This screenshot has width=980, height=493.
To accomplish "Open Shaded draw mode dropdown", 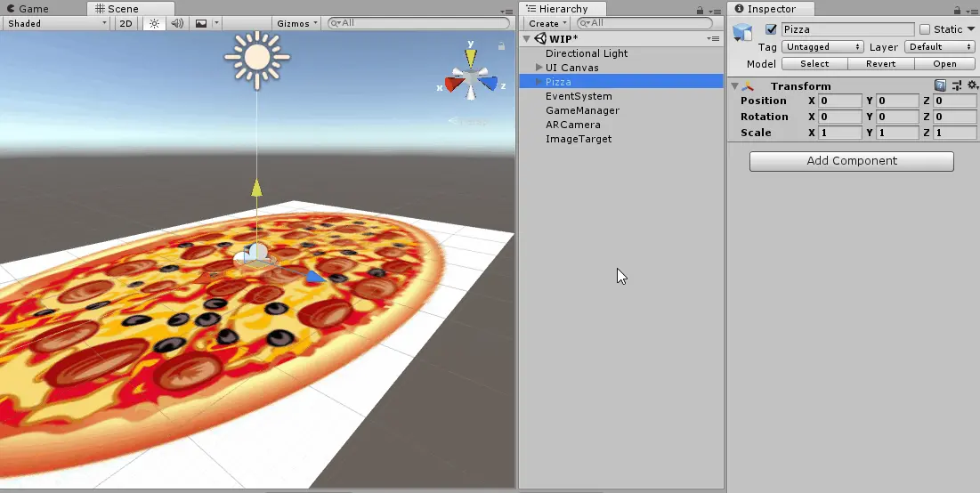I will click(57, 23).
